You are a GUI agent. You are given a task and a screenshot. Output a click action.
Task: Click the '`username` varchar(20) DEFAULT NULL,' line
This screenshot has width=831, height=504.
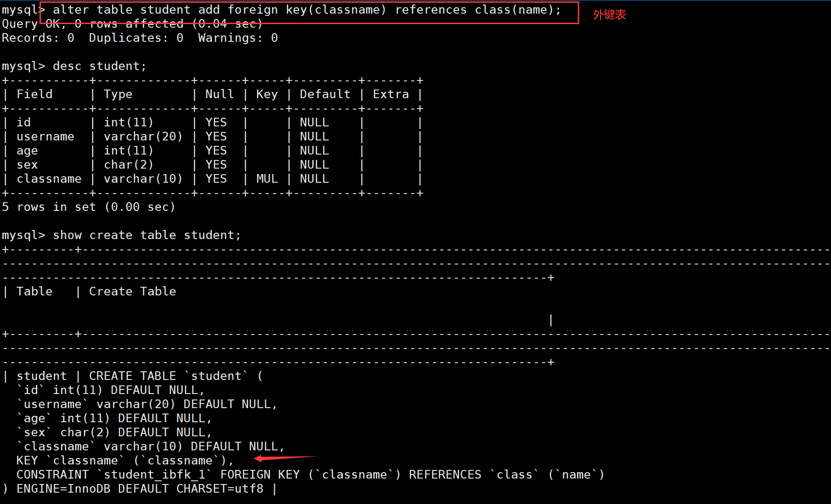pos(147,404)
